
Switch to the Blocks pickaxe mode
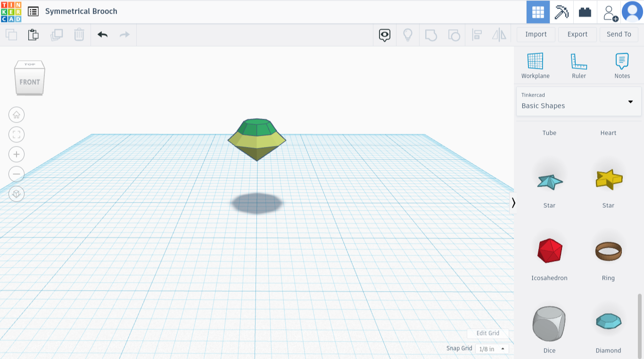pos(561,12)
